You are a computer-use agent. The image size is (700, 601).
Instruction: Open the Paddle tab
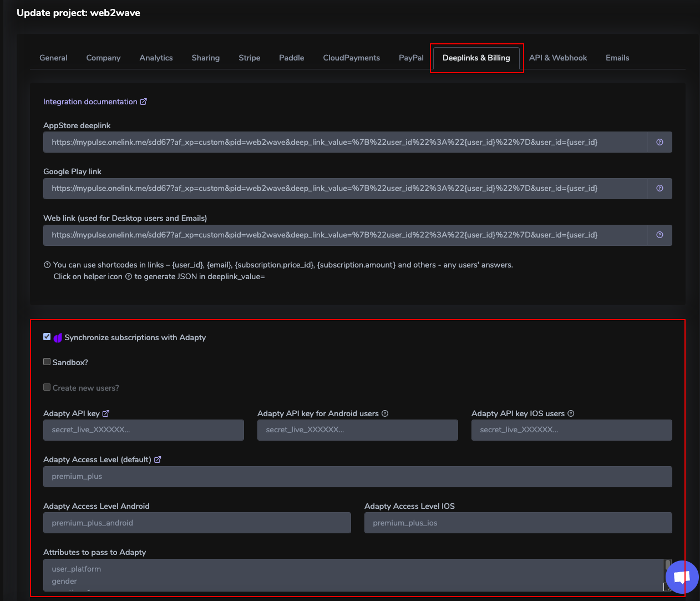pos(291,58)
